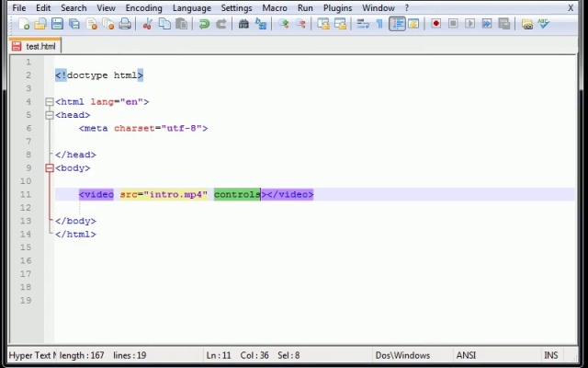Screen dimensions: 588x368
Task: Select the test.html document tab
Action: tap(35, 46)
